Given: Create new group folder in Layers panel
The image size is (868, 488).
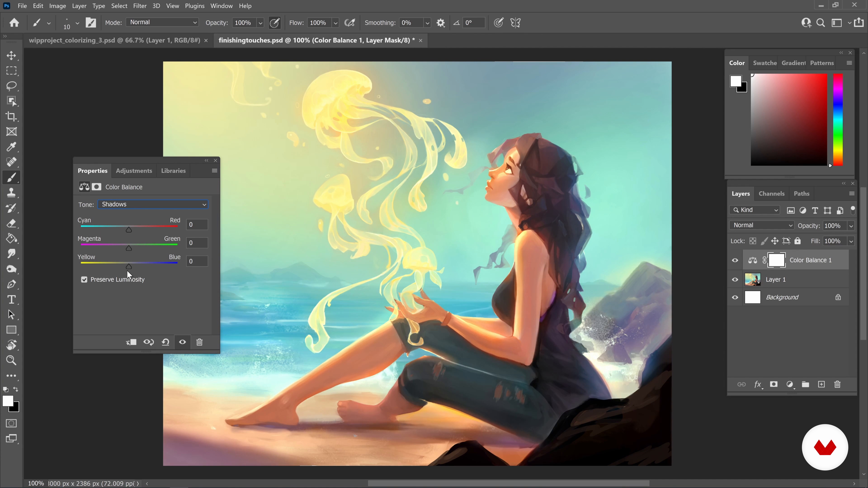Looking at the screenshot, I should point(805,384).
